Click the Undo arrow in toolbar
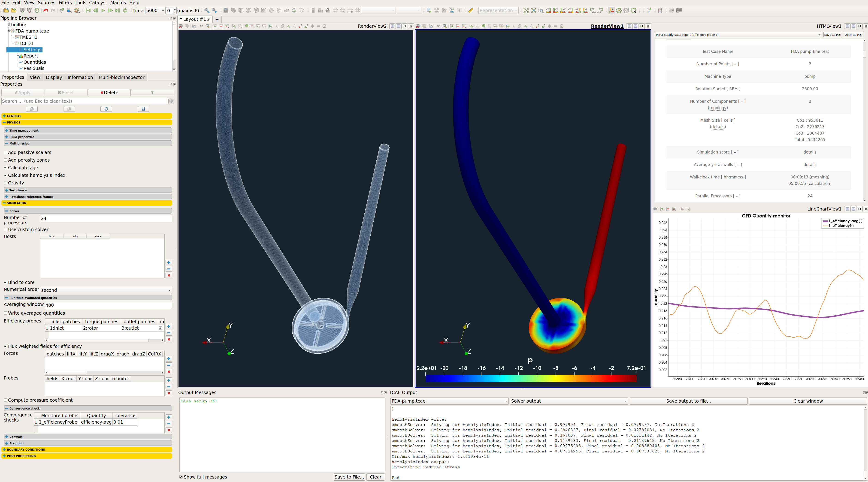Screen dimensions: 868x482 45,10
